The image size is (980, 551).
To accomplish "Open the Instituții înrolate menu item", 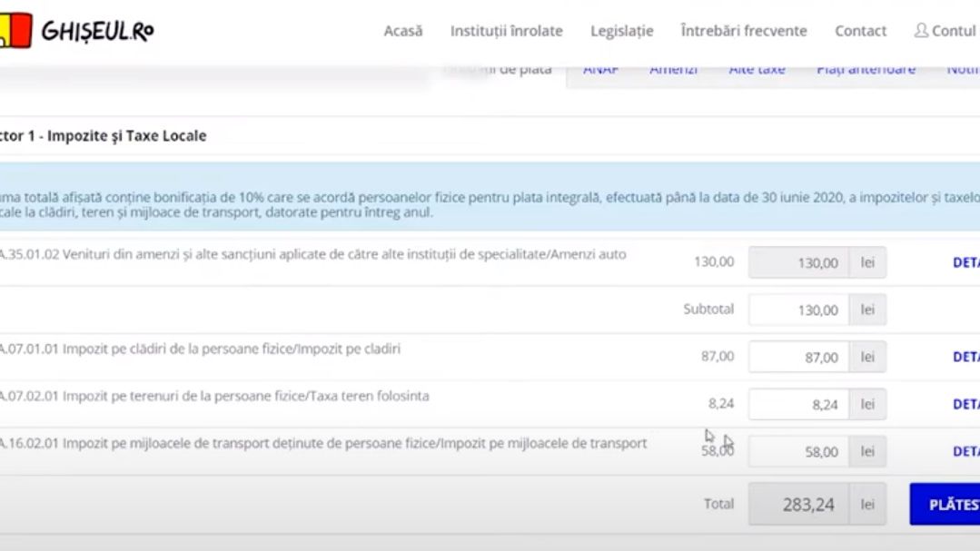I will (x=505, y=30).
